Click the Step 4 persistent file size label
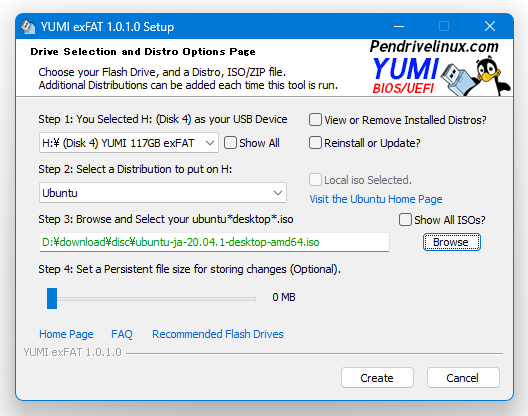 point(190,269)
